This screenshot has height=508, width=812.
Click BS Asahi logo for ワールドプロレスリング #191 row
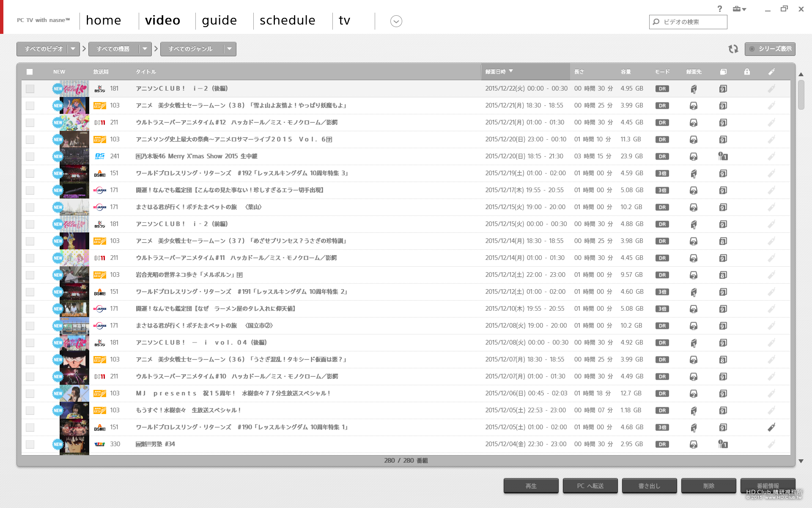100,292
